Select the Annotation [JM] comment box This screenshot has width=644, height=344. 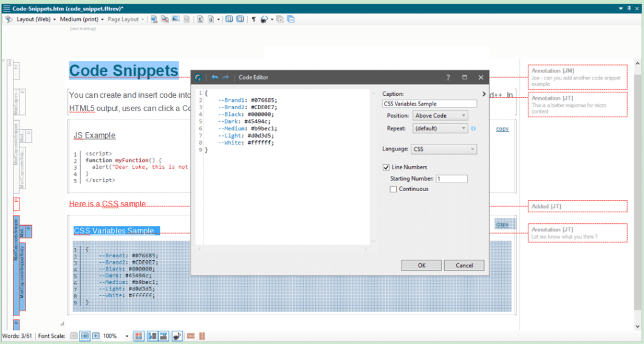click(x=577, y=77)
